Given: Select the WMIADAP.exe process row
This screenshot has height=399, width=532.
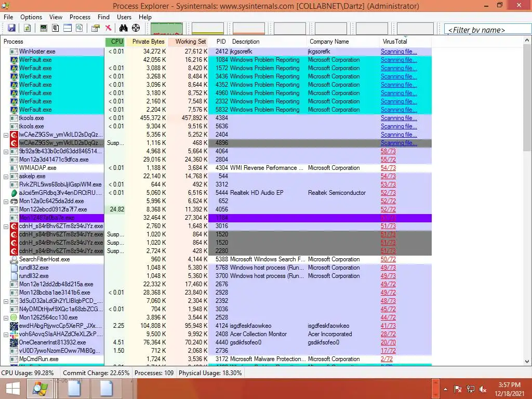Looking at the screenshot, I should pos(216,168).
